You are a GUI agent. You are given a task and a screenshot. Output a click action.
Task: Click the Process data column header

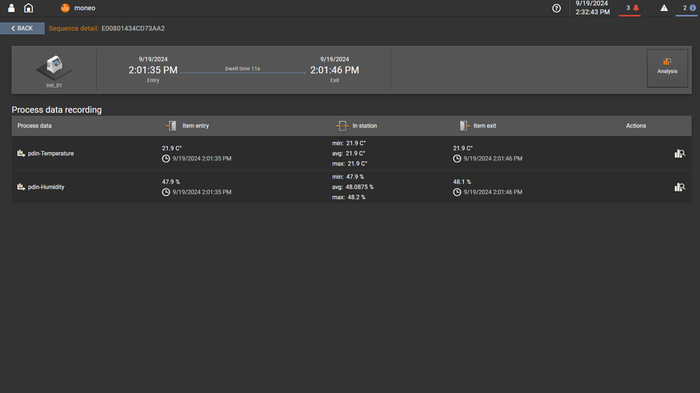pyautogui.click(x=34, y=126)
